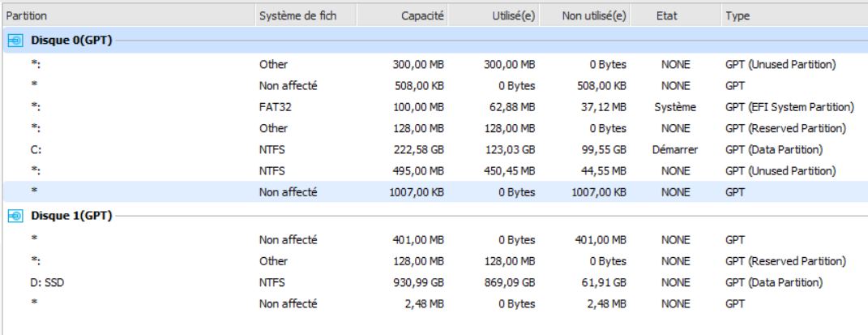Click the Utilisé(e) column header
Image resolution: width=868 pixels, height=335 pixels.
coord(514,15)
